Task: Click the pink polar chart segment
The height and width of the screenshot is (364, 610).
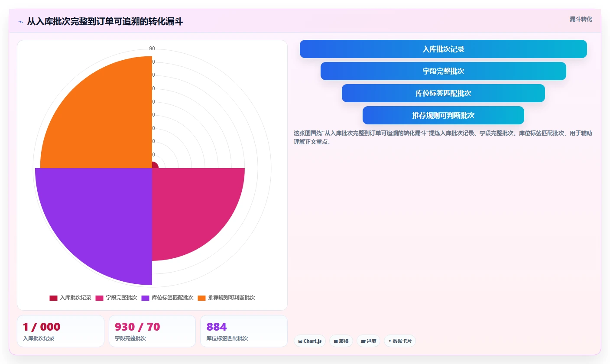Action: [191, 206]
